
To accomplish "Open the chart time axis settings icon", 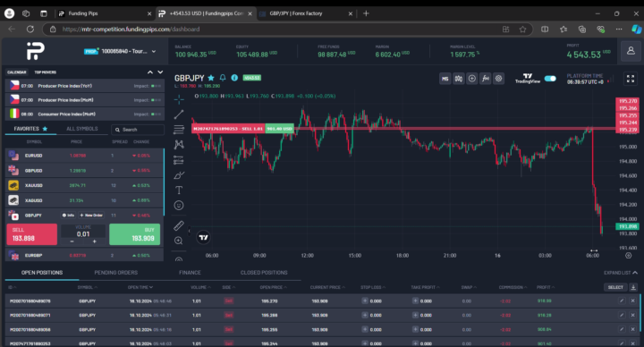I will click(629, 256).
